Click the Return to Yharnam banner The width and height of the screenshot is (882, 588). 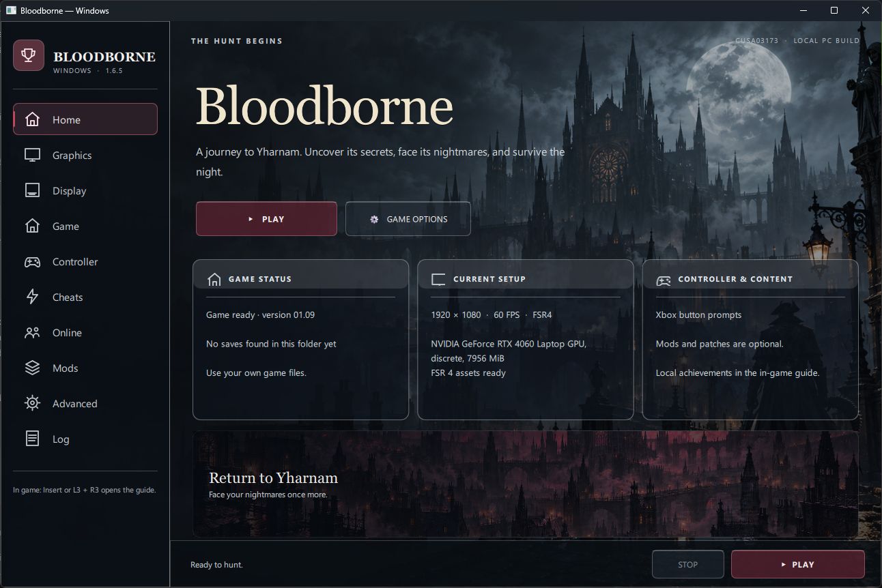point(525,484)
